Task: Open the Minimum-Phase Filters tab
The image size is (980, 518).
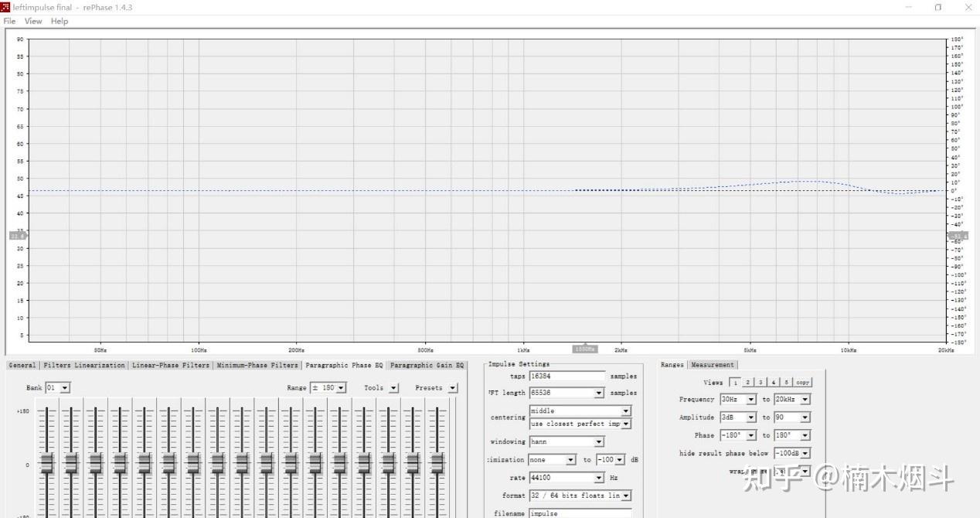Action: 257,365
